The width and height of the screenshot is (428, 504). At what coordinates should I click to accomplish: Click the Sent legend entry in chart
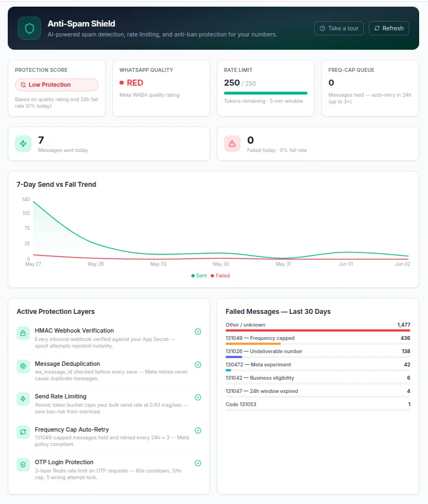(x=199, y=275)
